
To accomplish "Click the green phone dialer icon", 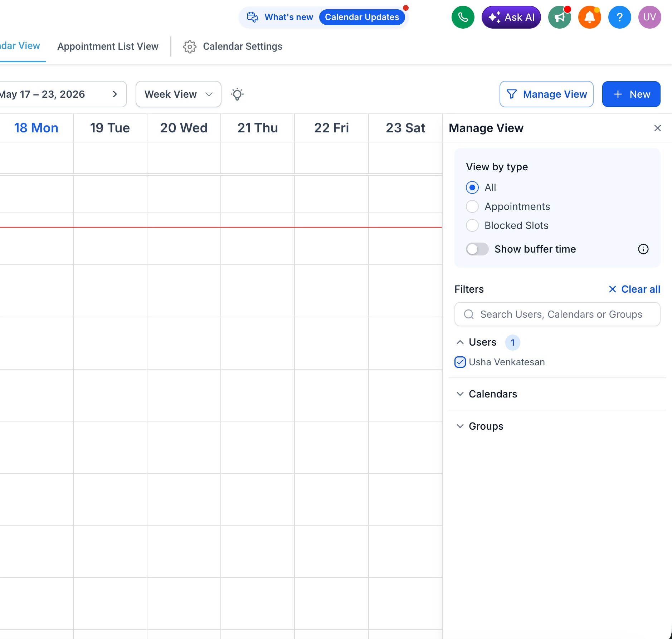I will 463,17.
